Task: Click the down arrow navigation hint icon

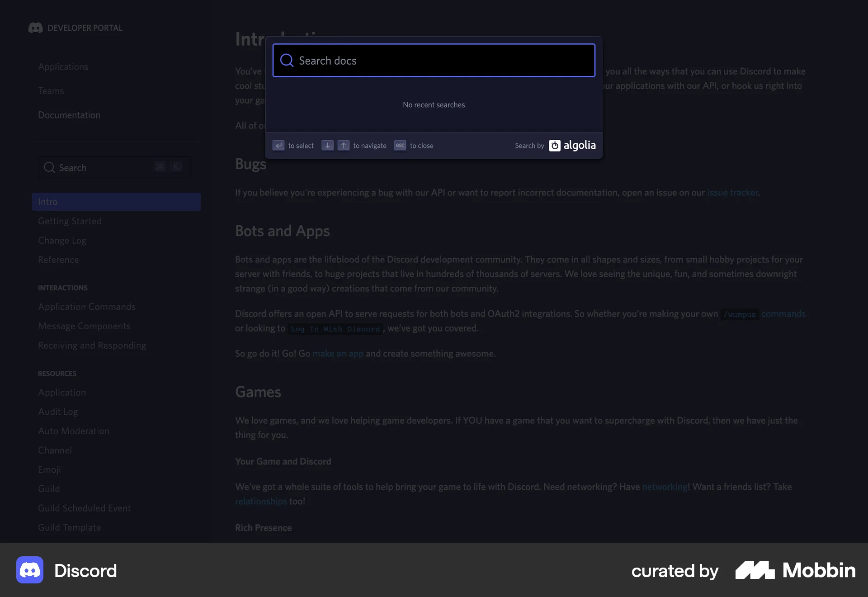Action: point(327,145)
